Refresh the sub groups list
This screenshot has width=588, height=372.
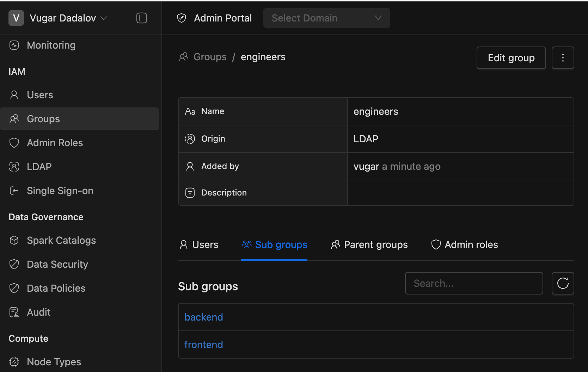pos(563,283)
